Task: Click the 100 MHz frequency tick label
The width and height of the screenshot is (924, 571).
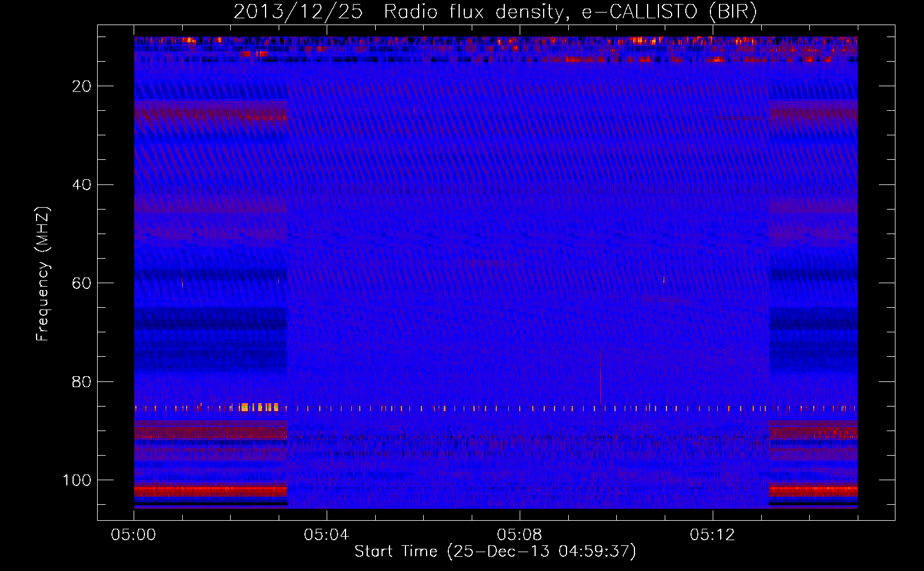Action: 77,480
